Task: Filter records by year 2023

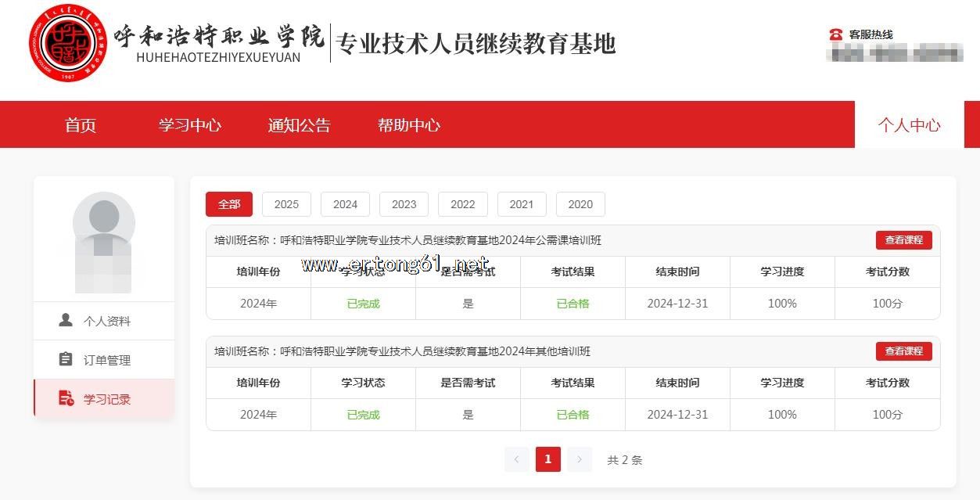Action: 404,204
